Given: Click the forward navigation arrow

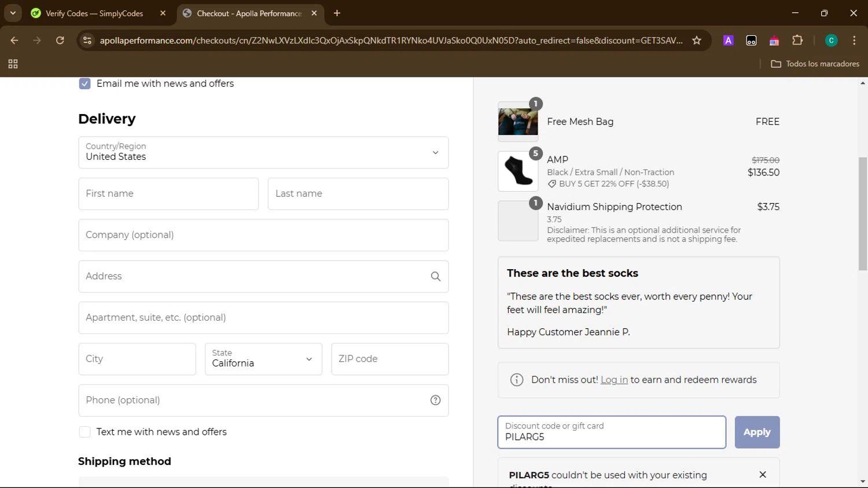Looking at the screenshot, I should (x=37, y=41).
